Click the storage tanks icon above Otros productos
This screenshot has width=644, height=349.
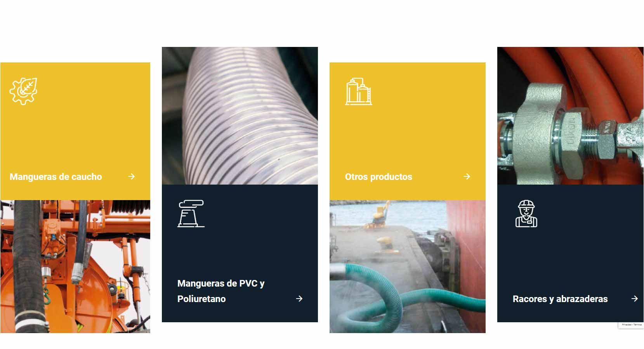point(359,91)
